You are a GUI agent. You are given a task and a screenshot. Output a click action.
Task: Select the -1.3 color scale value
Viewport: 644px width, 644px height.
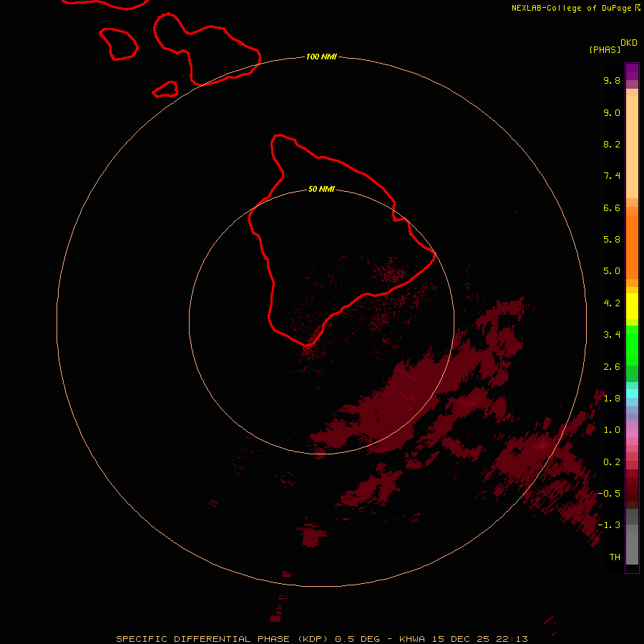[609, 525]
